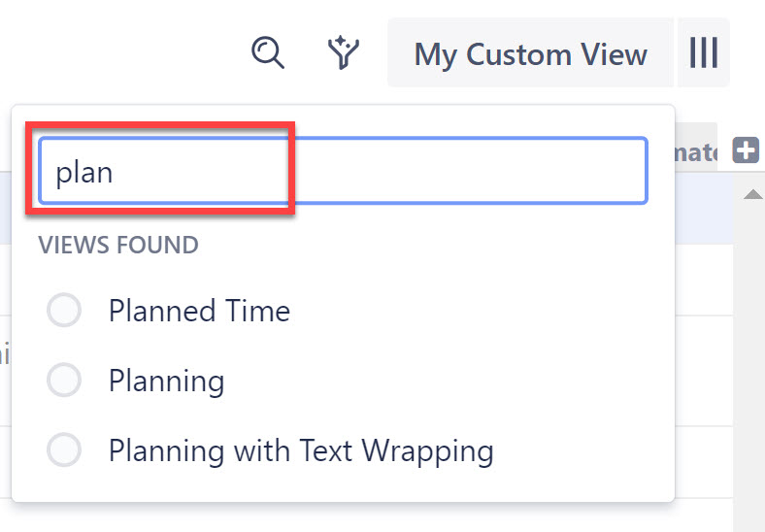The height and width of the screenshot is (532, 765).
Task: Select the Planned Time radio button
Action: pos(64,312)
